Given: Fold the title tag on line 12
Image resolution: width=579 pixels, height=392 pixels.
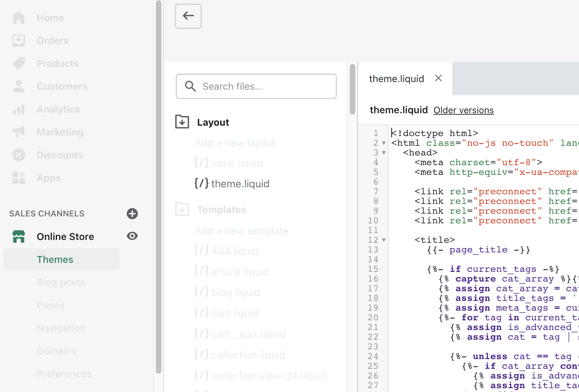Looking at the screenshot, I should click(x=384, y=240).
